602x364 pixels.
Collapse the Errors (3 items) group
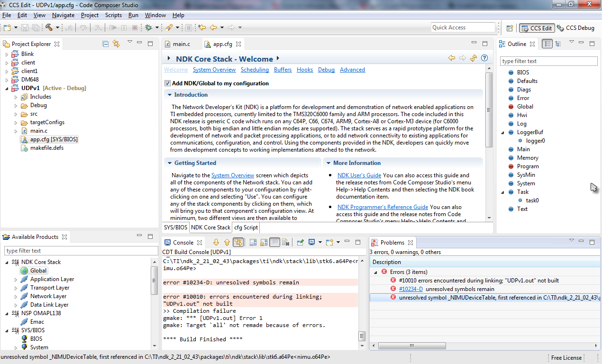(376, 272)
